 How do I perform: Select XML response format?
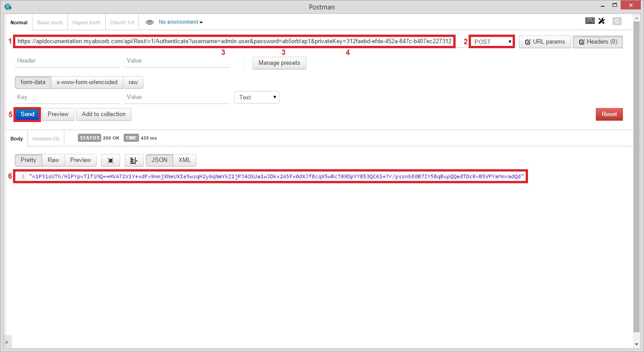pyautogui.click(x=184, y=160)
